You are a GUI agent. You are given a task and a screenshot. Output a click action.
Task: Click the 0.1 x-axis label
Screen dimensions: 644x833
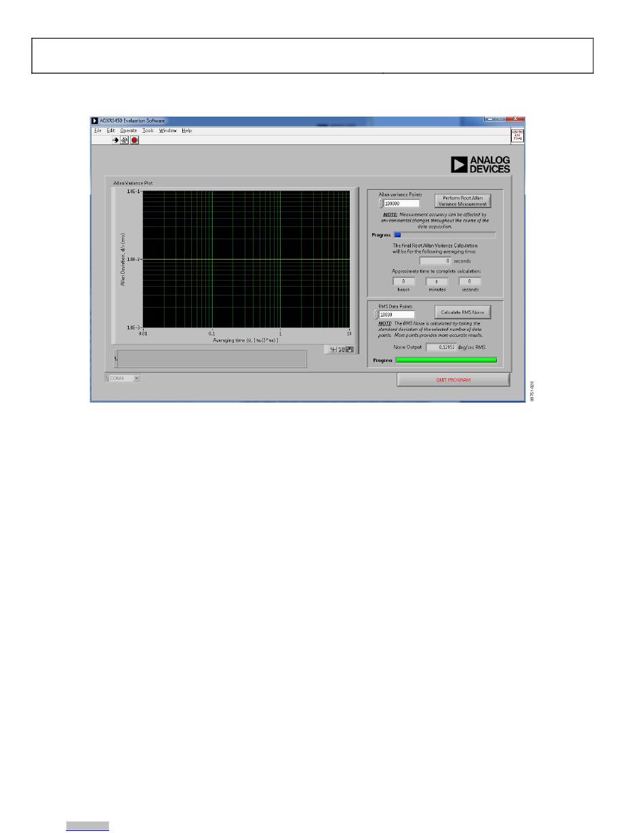click(212, 333)
